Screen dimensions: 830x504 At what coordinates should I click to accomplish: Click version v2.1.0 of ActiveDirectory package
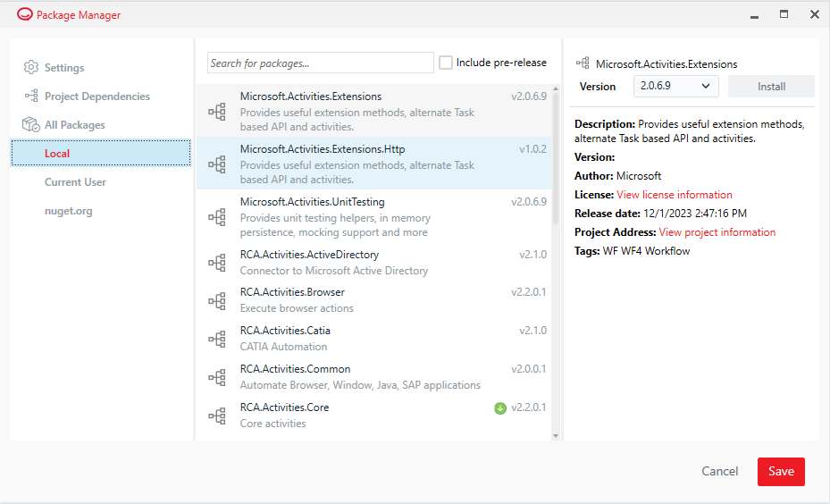(532, 254)
